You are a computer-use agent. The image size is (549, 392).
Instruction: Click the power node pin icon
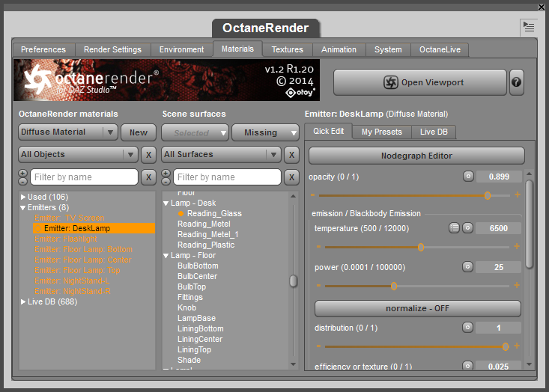coord(468,267)
